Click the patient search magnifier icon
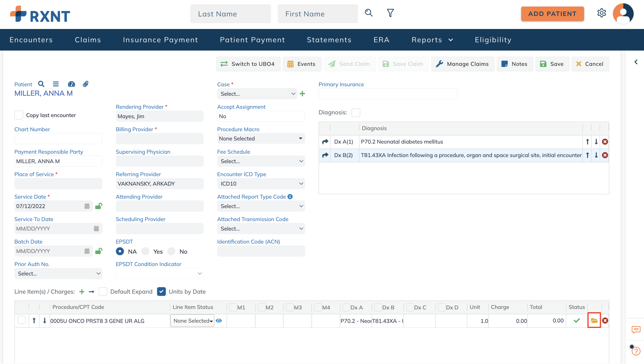The width and height of the screenshot is (644, 364). click(41, 84)
